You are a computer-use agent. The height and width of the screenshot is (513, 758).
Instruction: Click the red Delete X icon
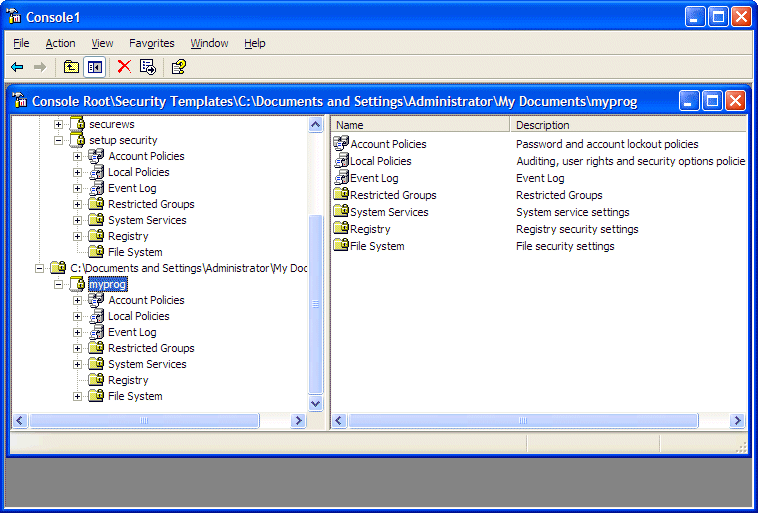124,67
